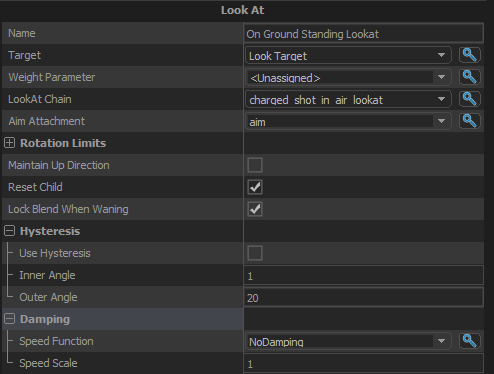Select the Maintain Up Direction label
Screen dimensions: 494x374
pyautogui.click(x=59, y=165)
